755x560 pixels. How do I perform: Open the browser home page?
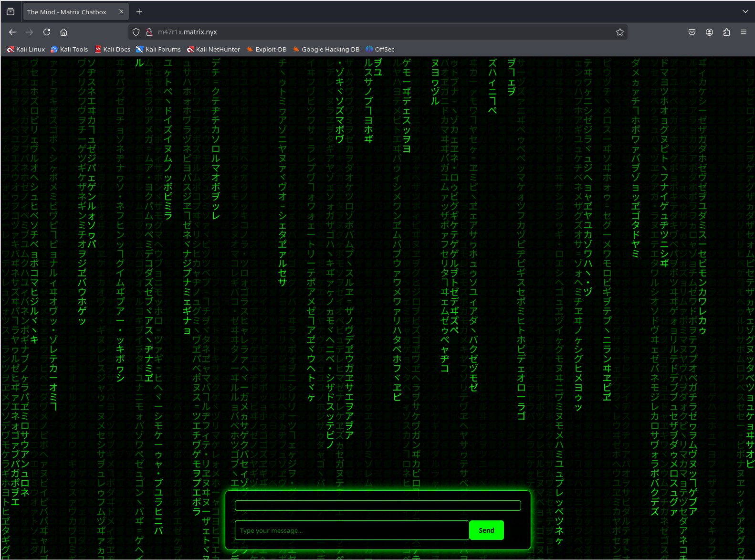point(63,32)
